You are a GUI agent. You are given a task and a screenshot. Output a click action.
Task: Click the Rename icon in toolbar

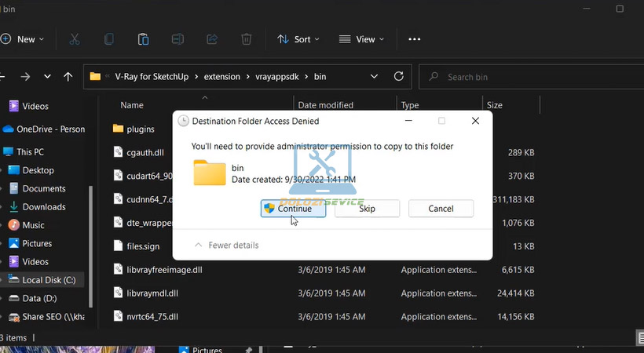[x=177, y=39]
